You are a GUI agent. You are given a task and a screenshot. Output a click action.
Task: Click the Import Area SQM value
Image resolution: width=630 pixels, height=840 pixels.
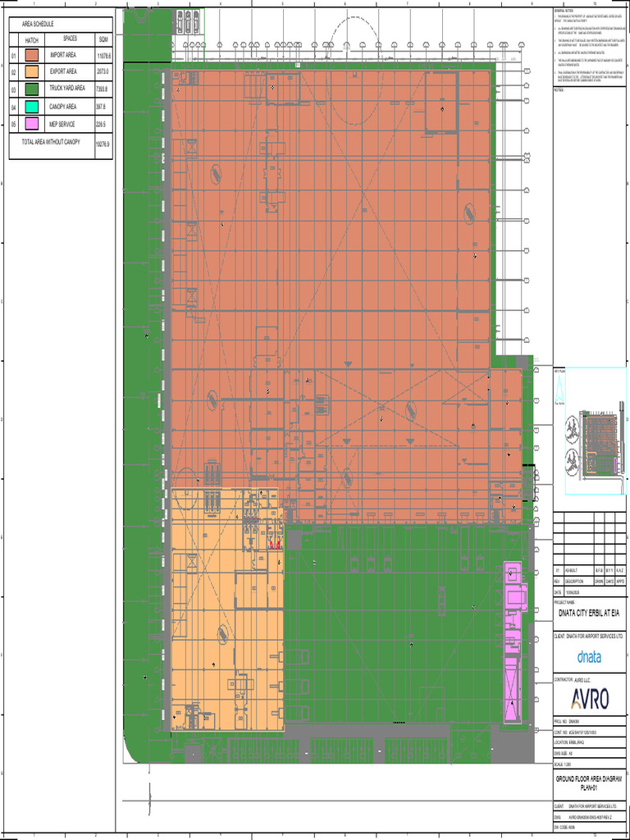(x=103, y=56)
